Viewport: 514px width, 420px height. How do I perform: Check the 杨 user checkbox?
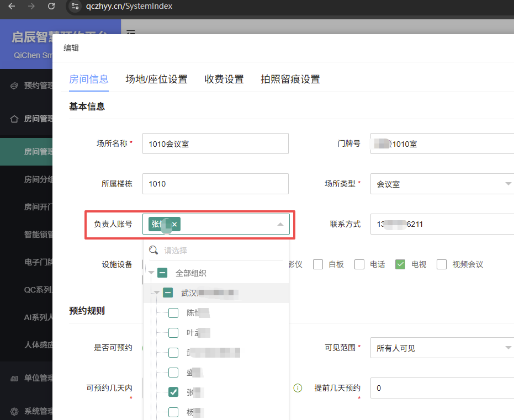173,412
